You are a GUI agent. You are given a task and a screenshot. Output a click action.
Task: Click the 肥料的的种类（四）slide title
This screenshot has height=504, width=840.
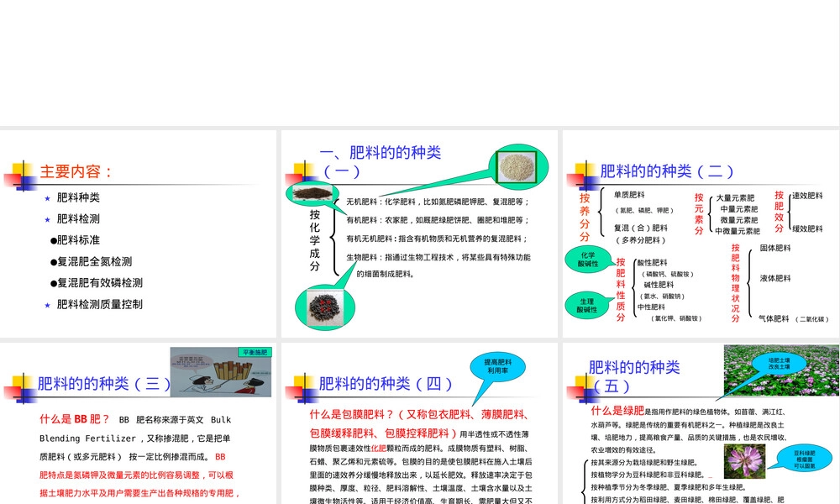[386, 384]
